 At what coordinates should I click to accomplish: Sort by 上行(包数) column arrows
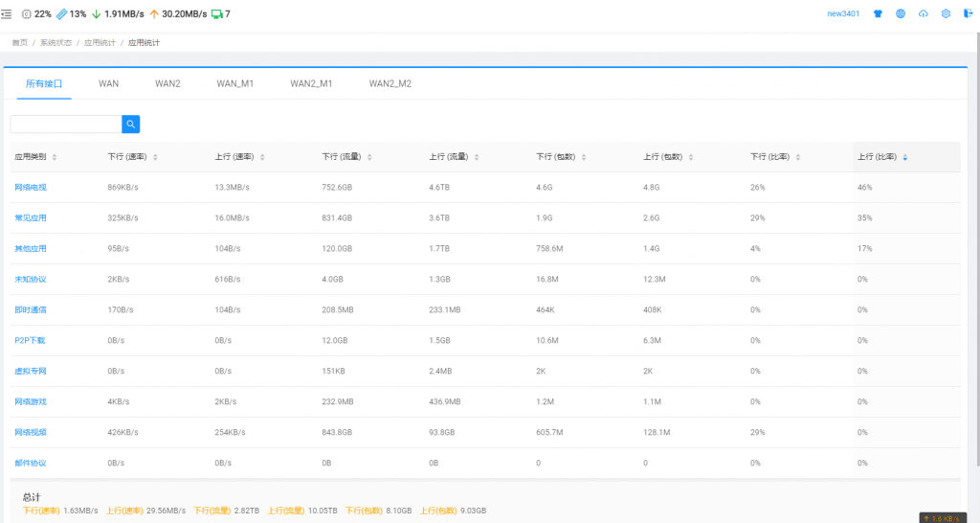coord(691,157)
